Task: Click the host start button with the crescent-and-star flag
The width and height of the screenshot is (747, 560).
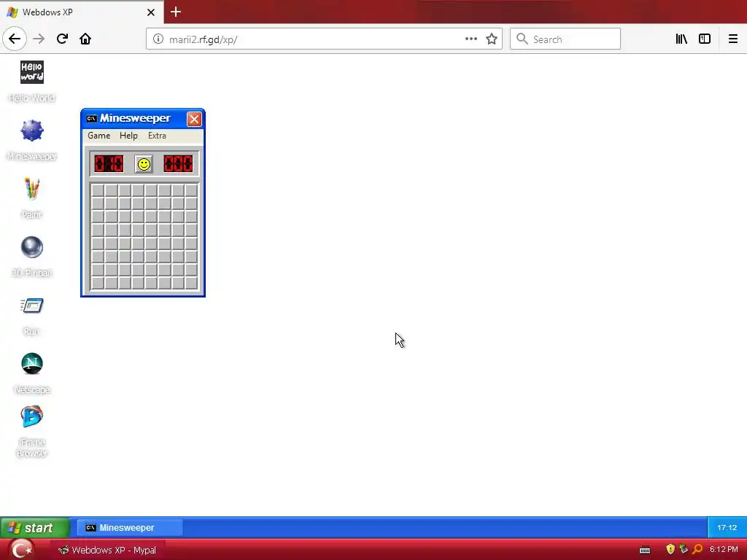Action: point(20,550)
